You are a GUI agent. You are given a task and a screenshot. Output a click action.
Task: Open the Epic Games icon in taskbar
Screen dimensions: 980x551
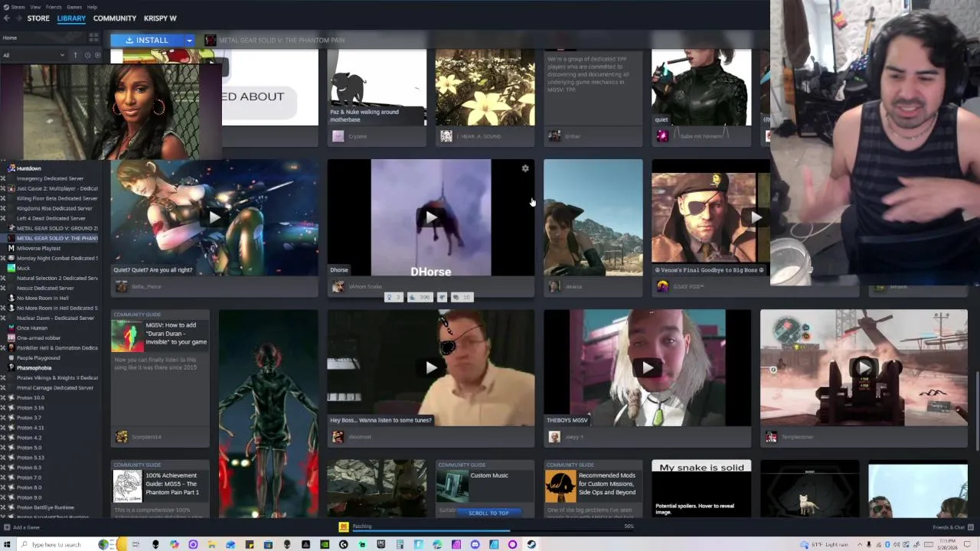point(381,544)
